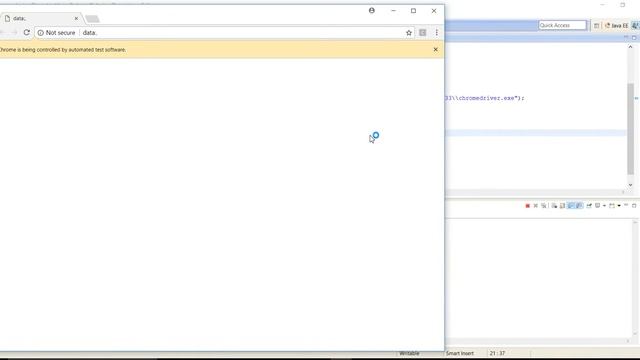Click the Writable status bar entry
Viewport: 640px width, 360px height.
[x=409, y=353]
